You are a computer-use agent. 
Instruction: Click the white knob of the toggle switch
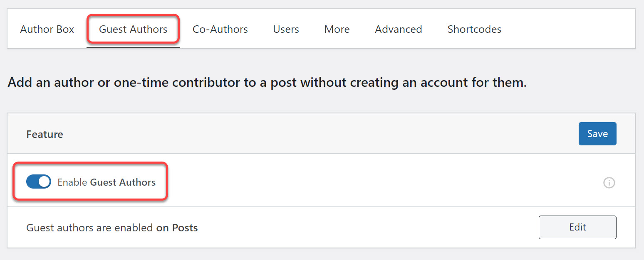click(x=44, y=182)
